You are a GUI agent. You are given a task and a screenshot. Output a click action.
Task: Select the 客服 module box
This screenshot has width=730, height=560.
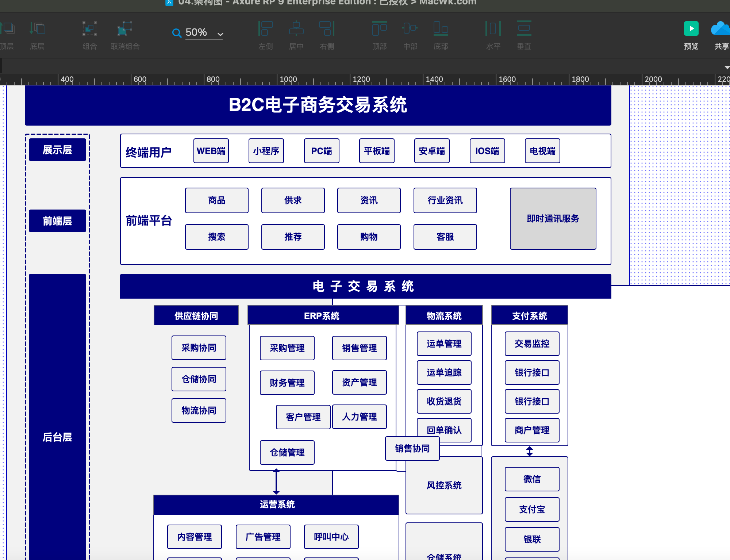pos(445,237)
